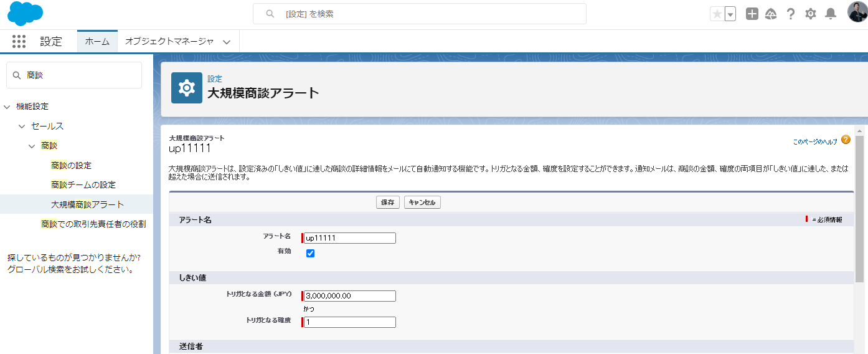Open the help question mark icon
The height and width of the screenshot is (354, 868).
click(791, 14)
